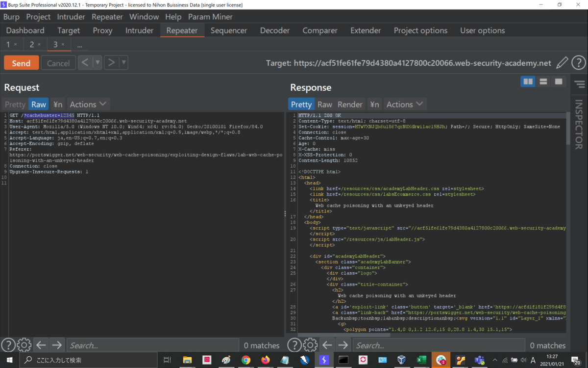Click the response horizontal scrollbar
This screenshot has height=368, width=588.
point(343,335)
